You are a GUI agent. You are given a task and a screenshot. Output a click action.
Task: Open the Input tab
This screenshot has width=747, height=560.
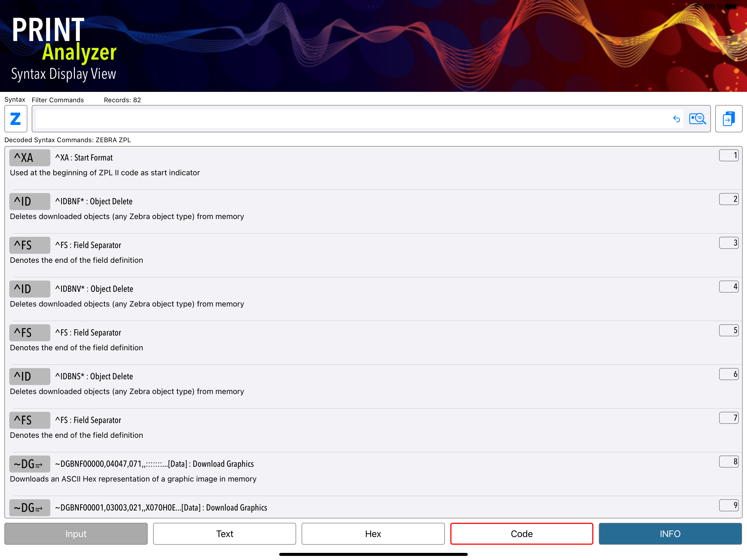pos(76,534)
